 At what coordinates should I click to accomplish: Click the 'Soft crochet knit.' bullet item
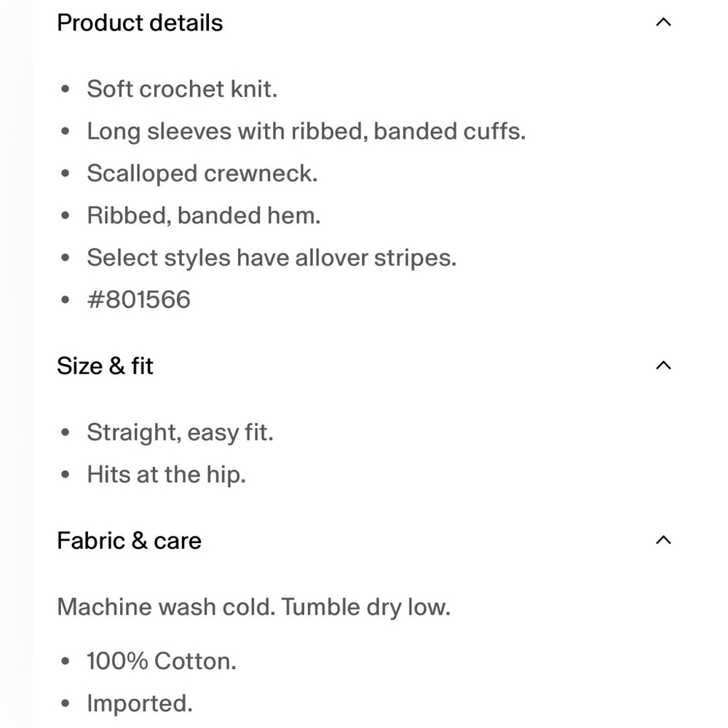coord(182,89)
